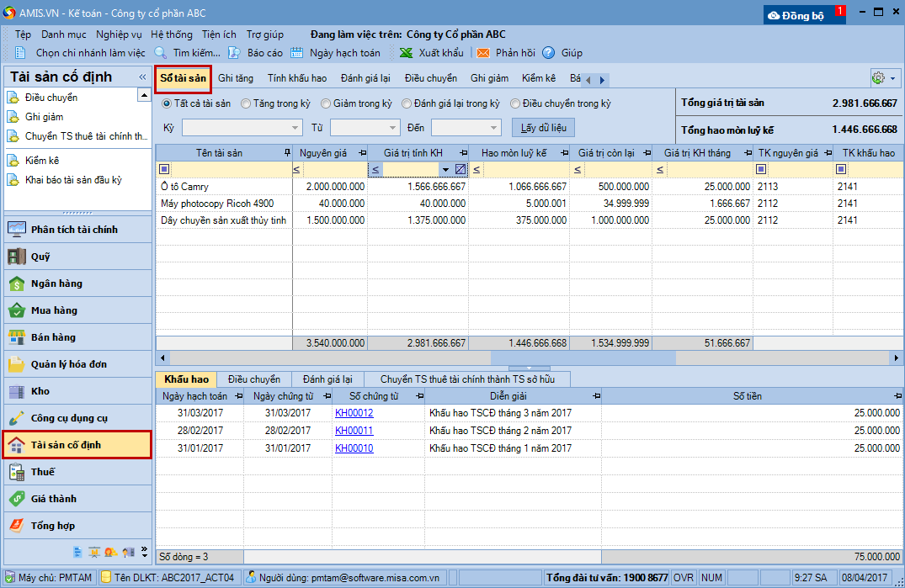Click the Phản hồi envelope icon

tap(483, 53)
